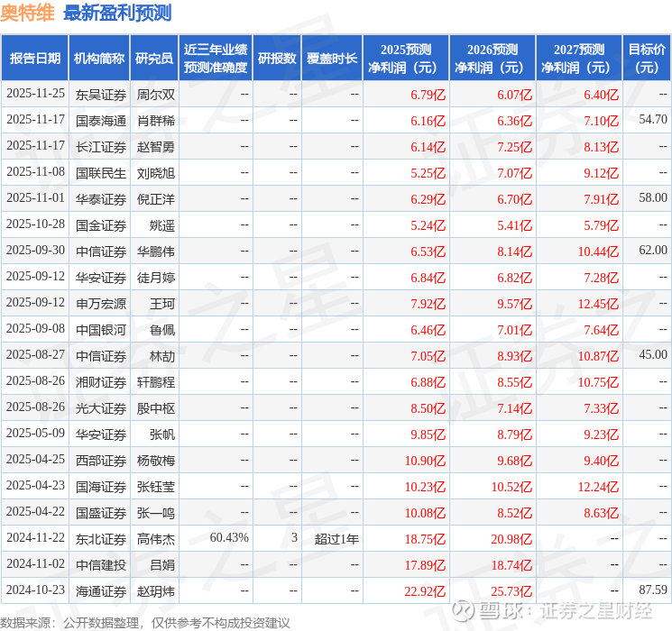The width and height of the screenshot is (672, 631).
Task: Select analyst 赵智勇 cell
Action: (x=155, y=147)
